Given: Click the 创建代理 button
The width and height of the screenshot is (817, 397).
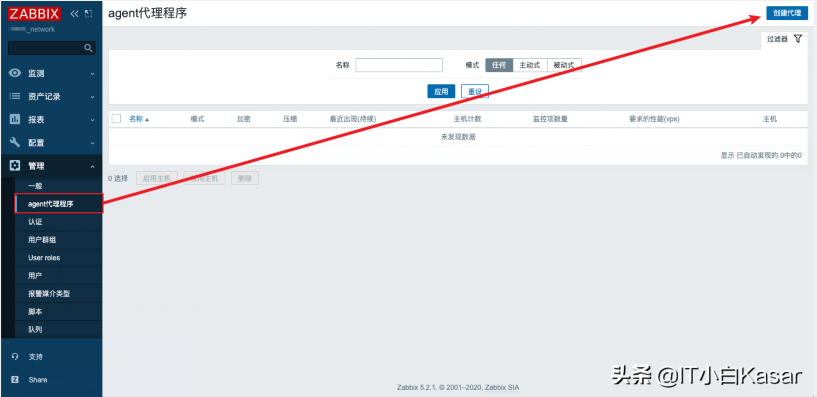Looking at the screenshot, I should (787, 13).
